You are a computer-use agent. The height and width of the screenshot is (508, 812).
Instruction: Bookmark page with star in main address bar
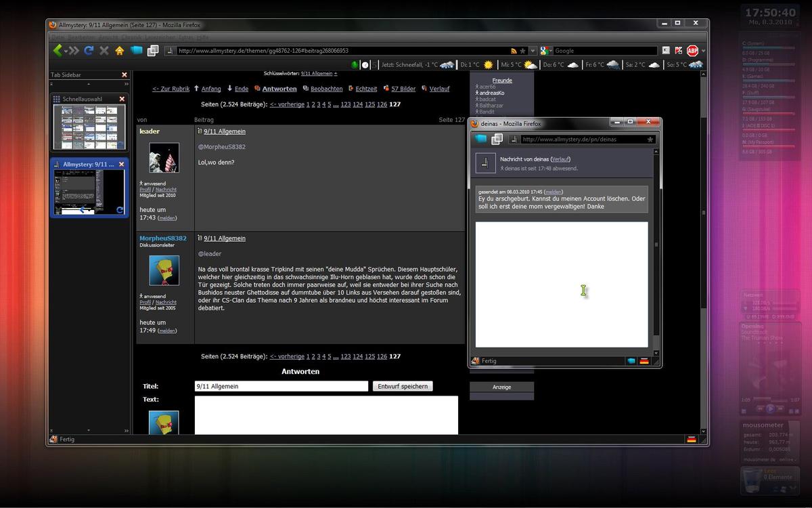[x=522, y=51]
